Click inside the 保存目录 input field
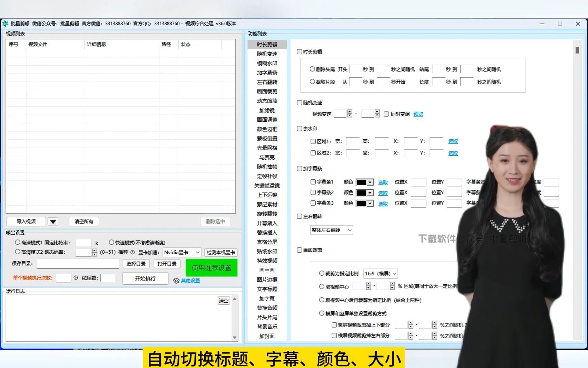Image resolution: width=588 pixels, height=368 pixels. (77, 263)
